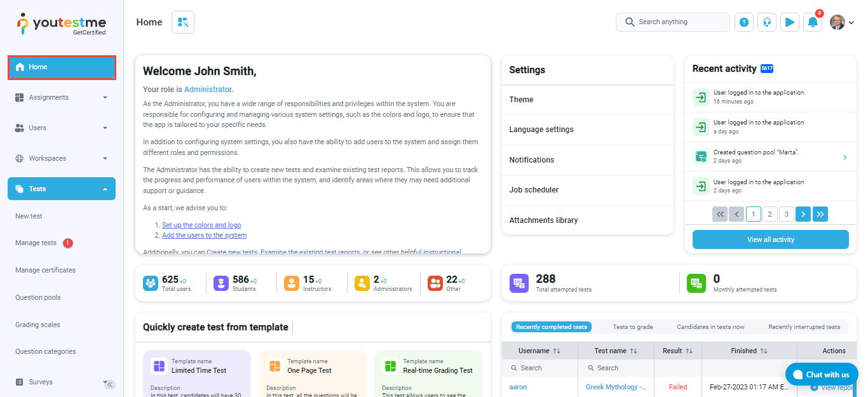The image size is (868, 397).
Task: Click the View all activity button
Action: (771, 239)
